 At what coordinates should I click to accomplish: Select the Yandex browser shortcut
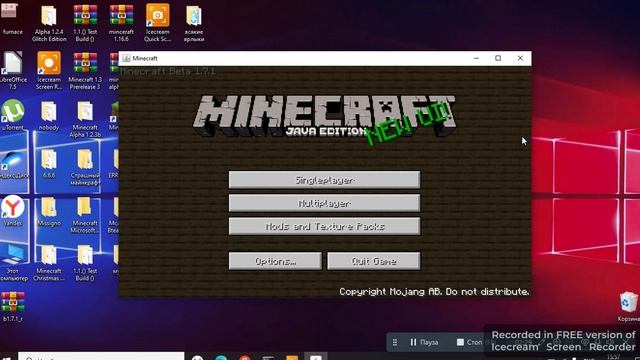click(x=13, y=211)
